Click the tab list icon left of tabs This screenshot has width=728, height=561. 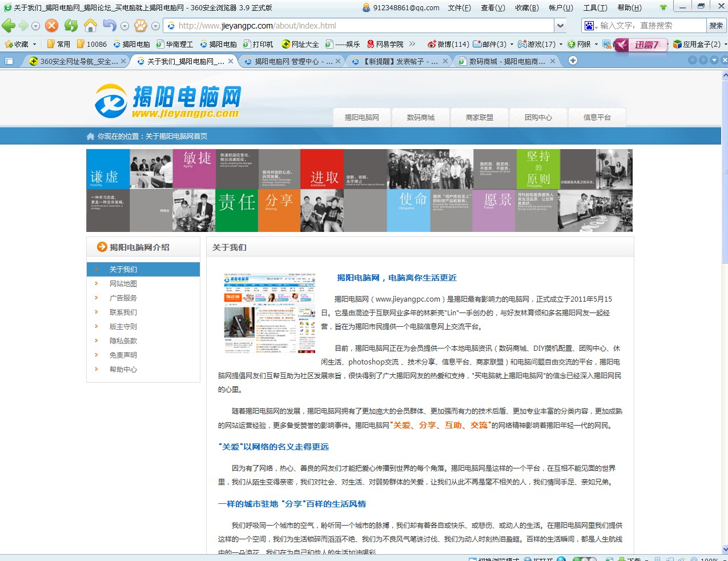click(9, 61)
